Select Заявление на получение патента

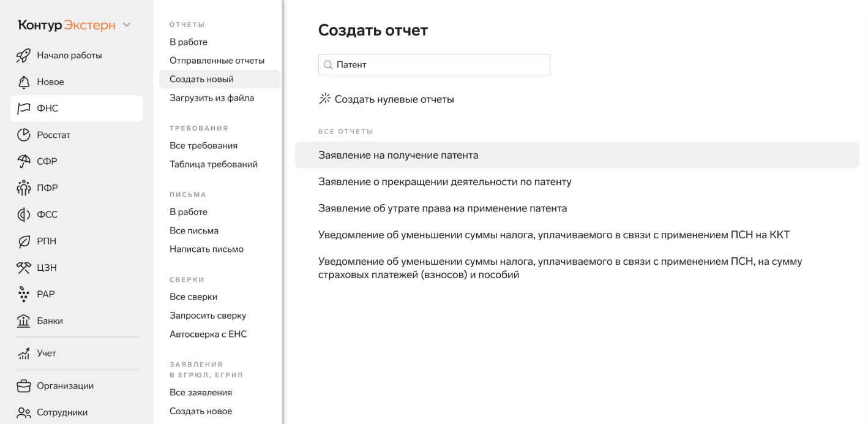[x=577, y=155]
